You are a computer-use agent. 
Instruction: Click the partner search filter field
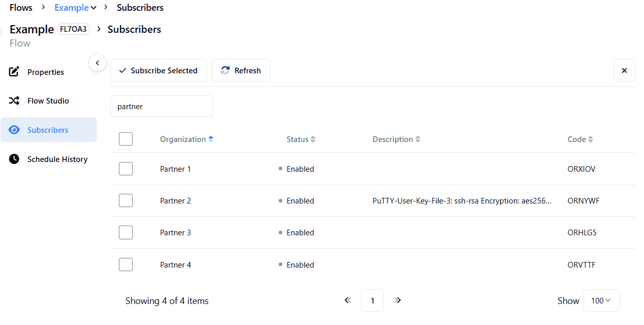click(x=161, y=107)
